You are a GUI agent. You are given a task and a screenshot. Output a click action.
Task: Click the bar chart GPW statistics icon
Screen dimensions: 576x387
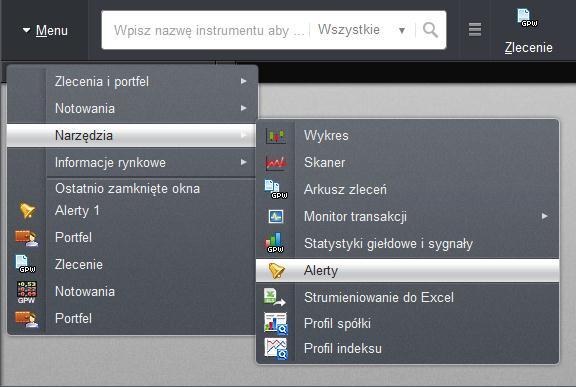click(275, 243)
